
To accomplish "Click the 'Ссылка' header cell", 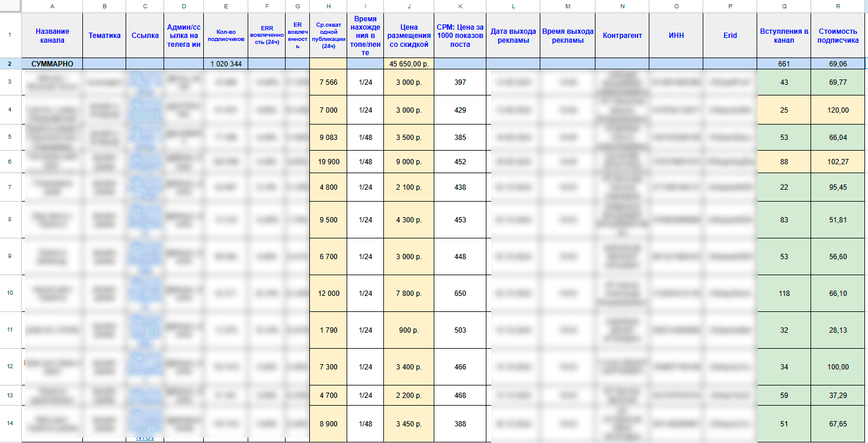I will point(145,36).
